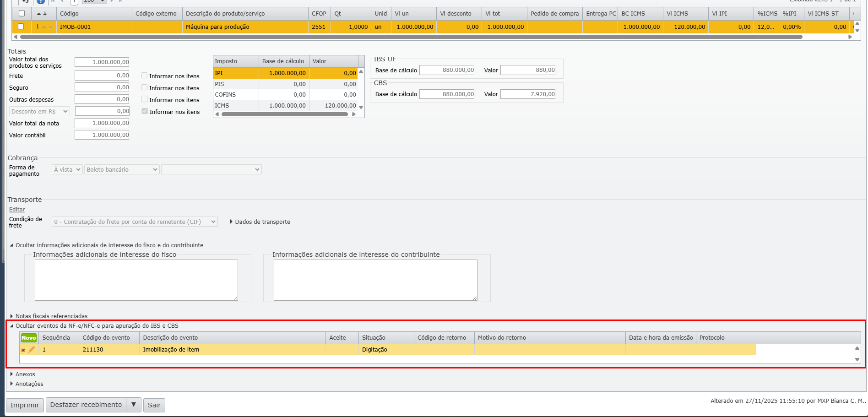Edit the Imobilização de item event via pencil
The image size is (868, 417).
[x=31, y=350]
